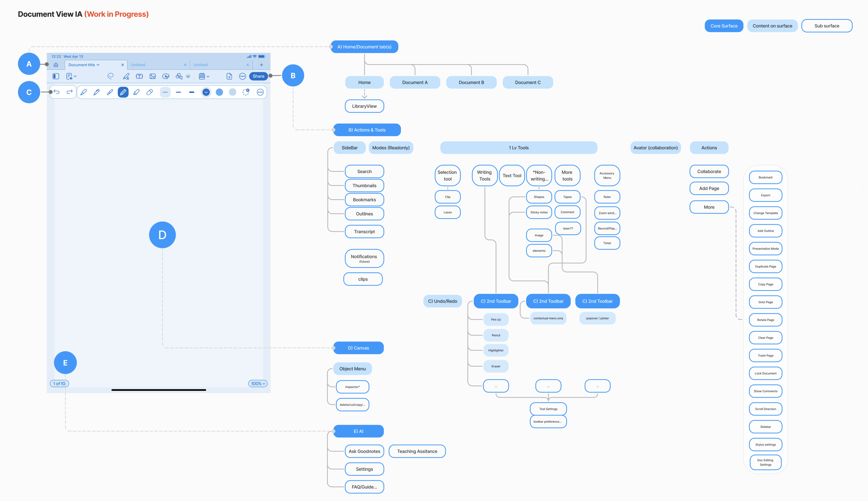Click the add custom color dashed circle
This screenshot has height=501, width=868.
point(246,92)
